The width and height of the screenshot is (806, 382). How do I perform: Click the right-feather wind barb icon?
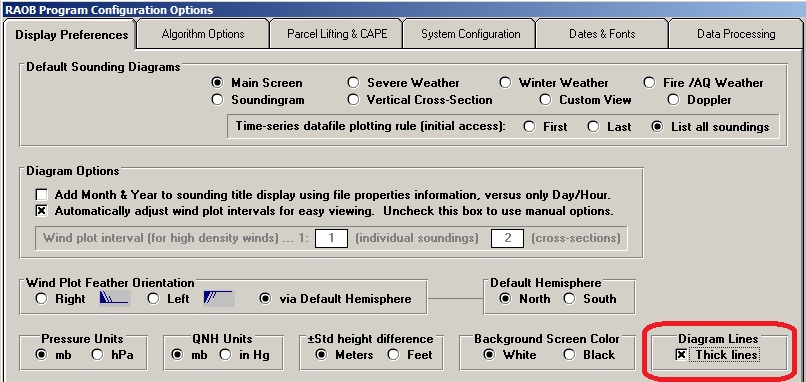coord(115,298)
